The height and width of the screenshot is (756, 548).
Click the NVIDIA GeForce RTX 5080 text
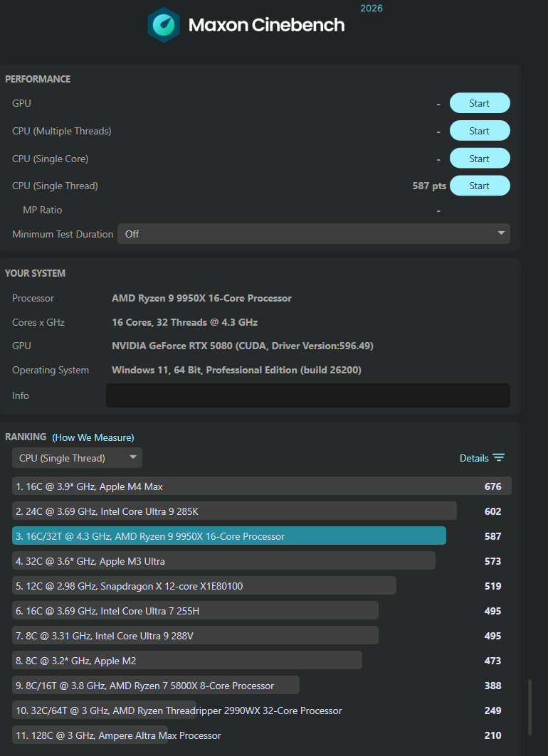pyautogui.click(x=243, y=346)
